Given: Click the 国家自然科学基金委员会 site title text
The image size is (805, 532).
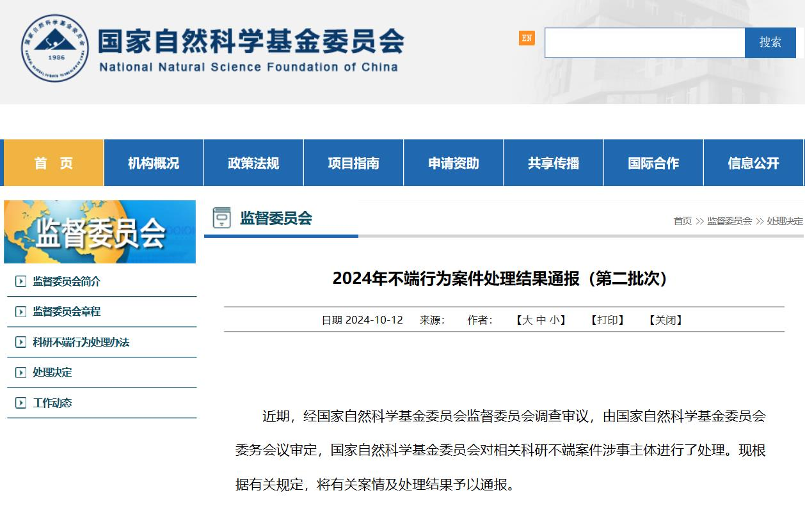Looking at the screenshot, I should pyautogui.click(x=251, y=41).
